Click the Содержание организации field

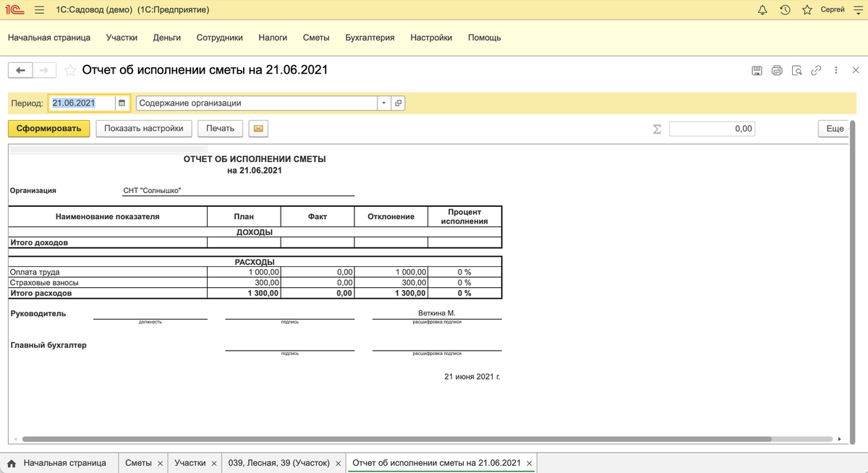(x=257, y=103)
